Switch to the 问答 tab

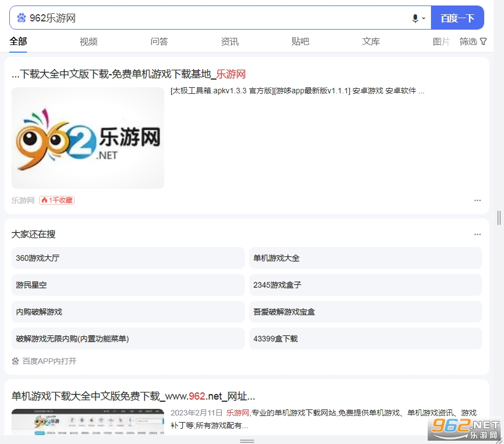[x=159, y=42]
